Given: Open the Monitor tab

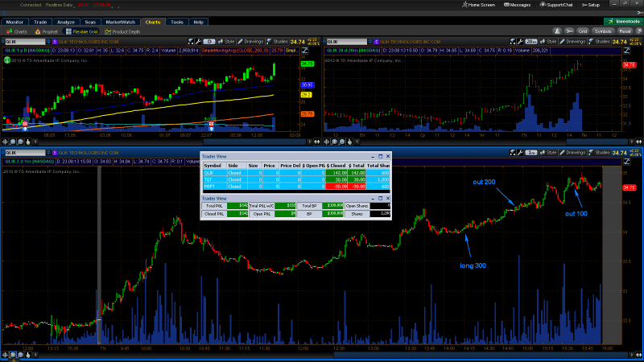Looking at the screenshot, I should (x=14, y=23).
